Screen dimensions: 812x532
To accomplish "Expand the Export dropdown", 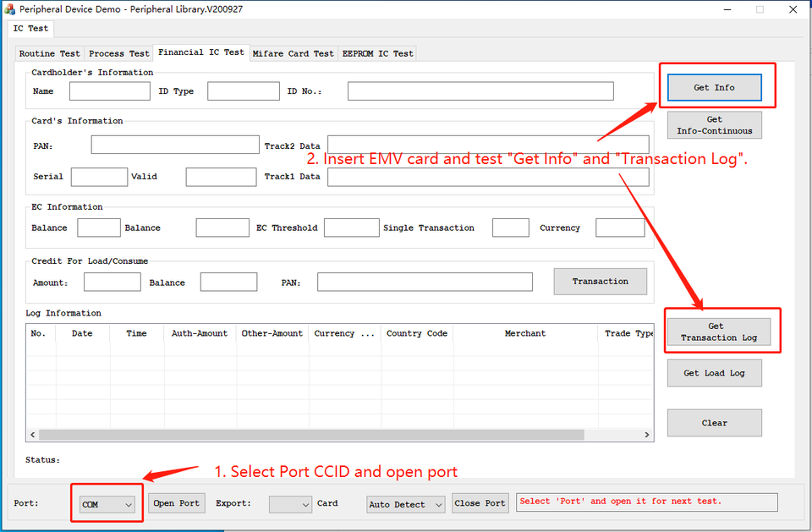I will pos(290,504).
